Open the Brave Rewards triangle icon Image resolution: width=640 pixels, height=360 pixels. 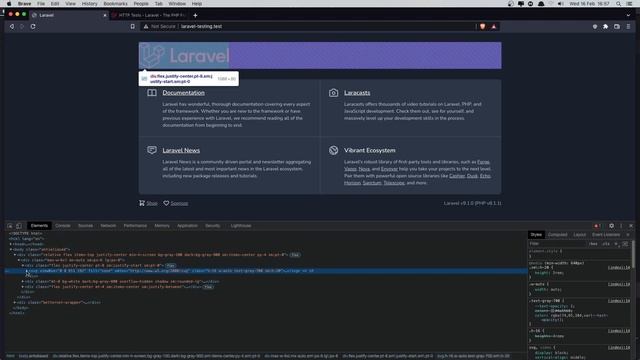tap(494, 27)
